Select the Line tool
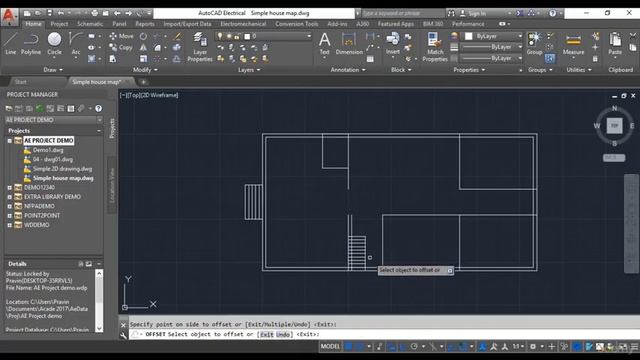 point(11,44)
